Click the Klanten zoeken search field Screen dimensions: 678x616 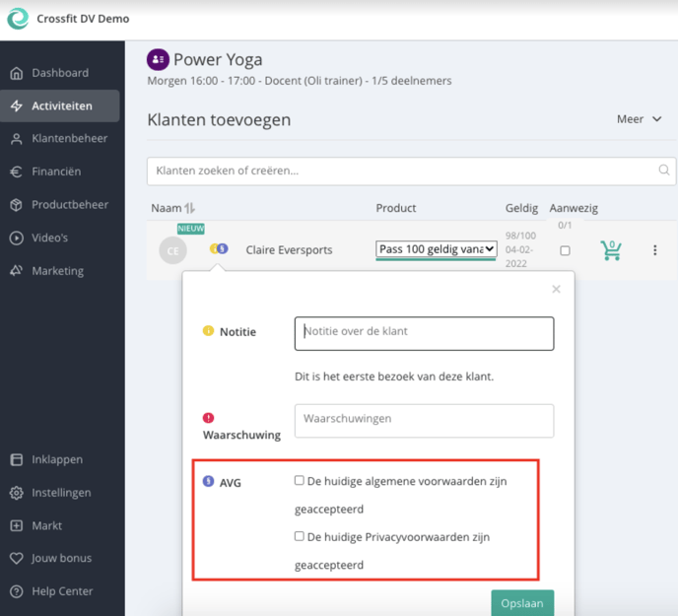(x=404, y=171)
